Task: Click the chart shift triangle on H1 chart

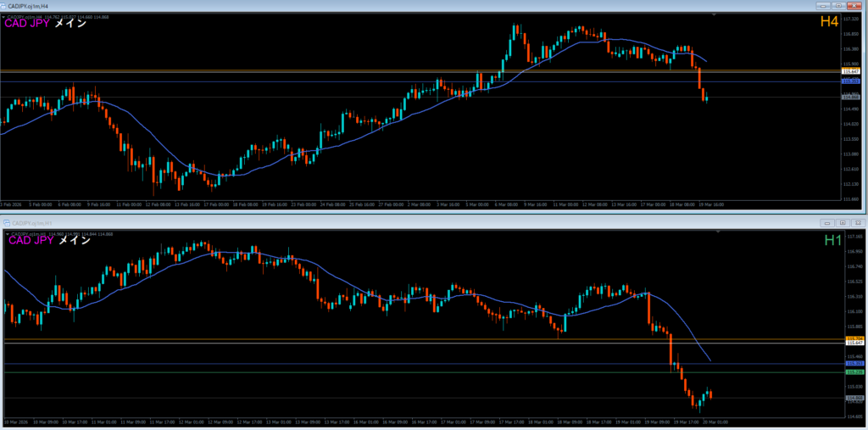Action: [716, 232]
